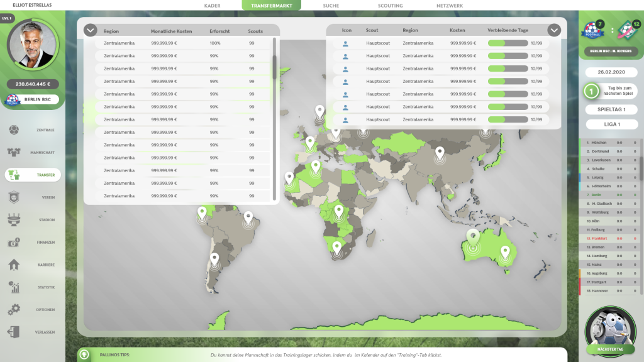Open the Stadion icon in sidebar
The width and height of the screenshot is (644, 362).
13,220
